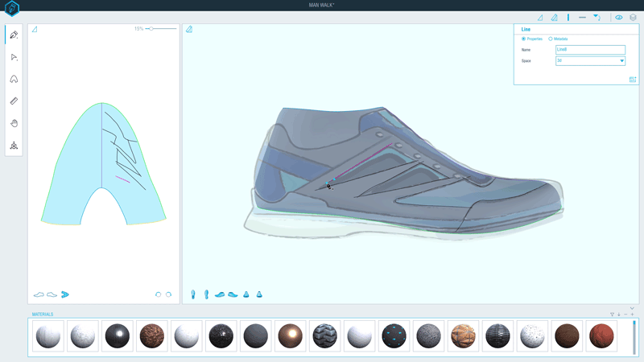The image size is (644, 362).
Task: Select the arrow selection tool
Action: pyautogui.click(x=14, y=57)
